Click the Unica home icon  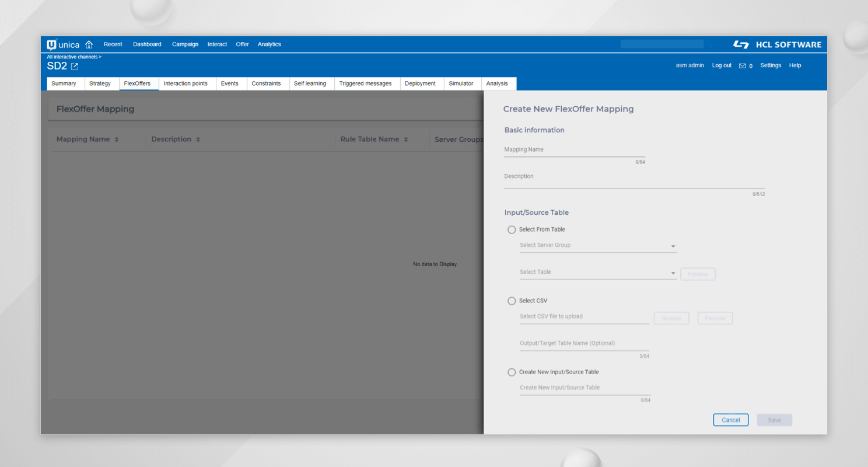click(89, 44)
